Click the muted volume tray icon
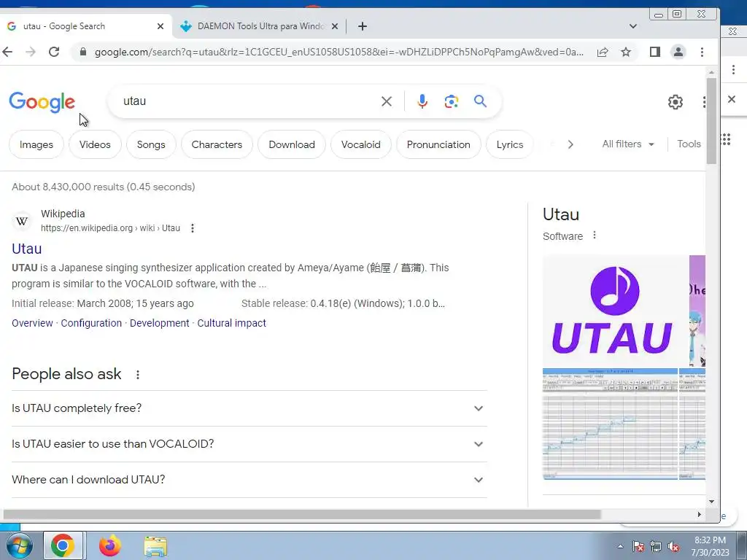Viewport: 747px width, 560px height. 673,547
